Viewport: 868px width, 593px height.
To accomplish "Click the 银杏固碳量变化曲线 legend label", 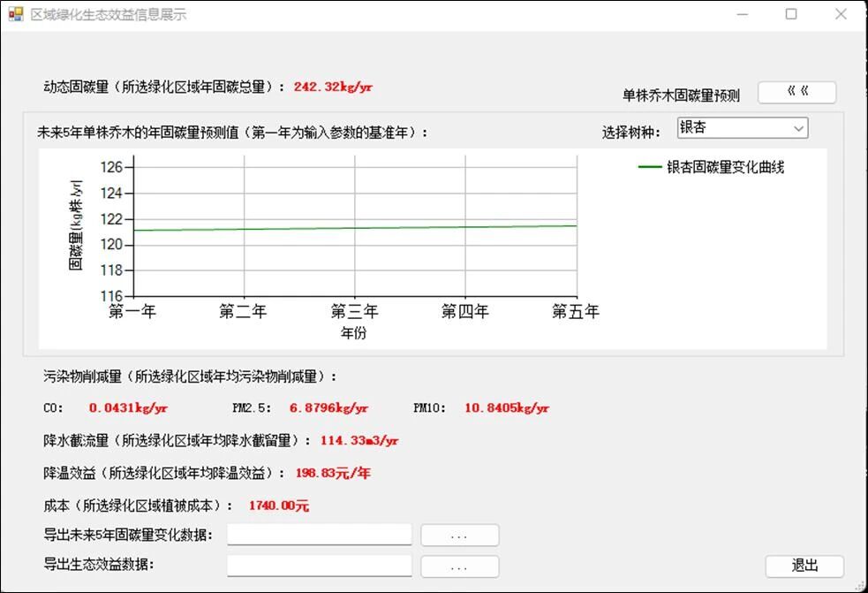I will 725,167.
